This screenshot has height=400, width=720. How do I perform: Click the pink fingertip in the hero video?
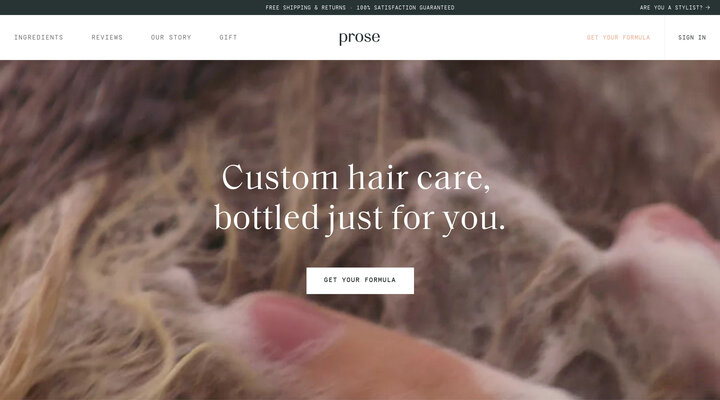pyautogui.click(x=292, y=327)
